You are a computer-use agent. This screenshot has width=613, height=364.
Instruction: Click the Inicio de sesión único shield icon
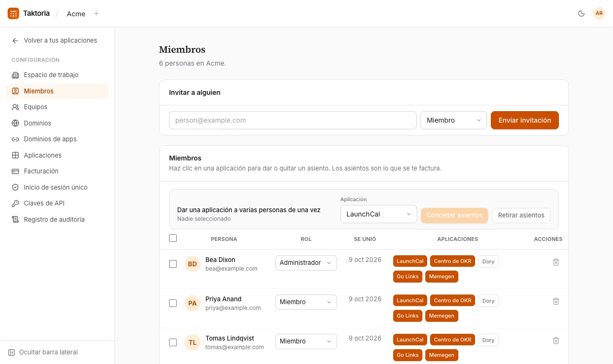[15, 187]
